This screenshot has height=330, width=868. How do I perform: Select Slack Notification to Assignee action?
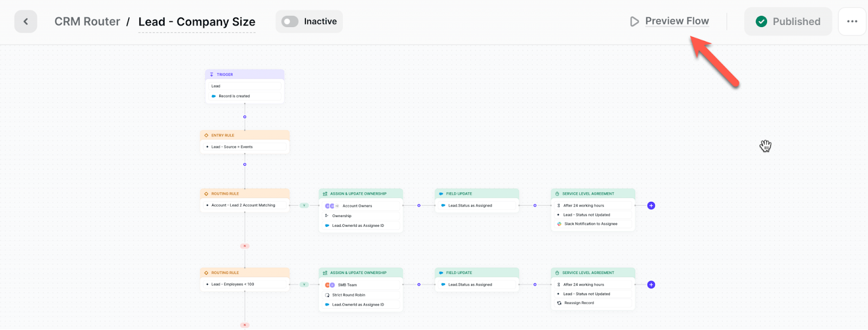592,224
